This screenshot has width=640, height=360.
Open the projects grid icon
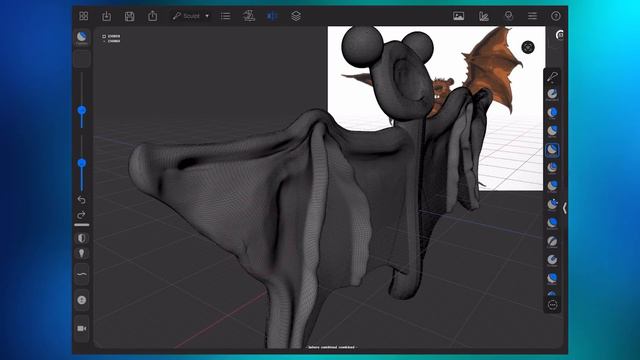click(x=84, y=16)
